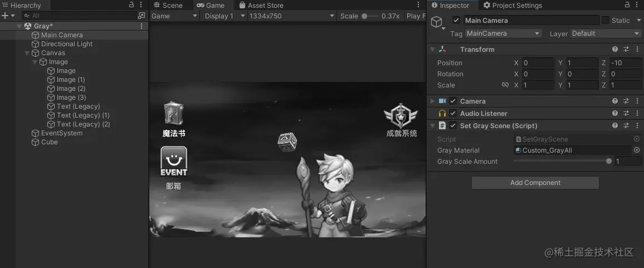Disable the Camera component checkbox
This screenshot has width=644, height=268.
453,101
